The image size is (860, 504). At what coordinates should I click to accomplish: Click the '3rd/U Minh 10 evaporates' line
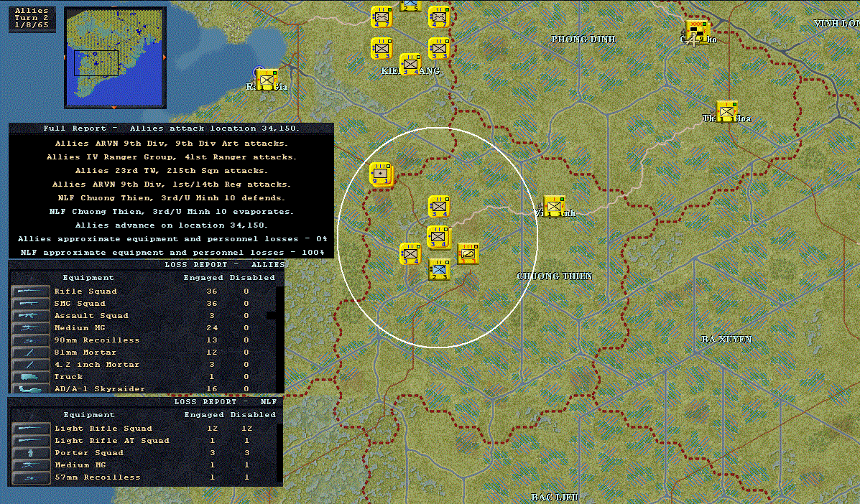171,212
